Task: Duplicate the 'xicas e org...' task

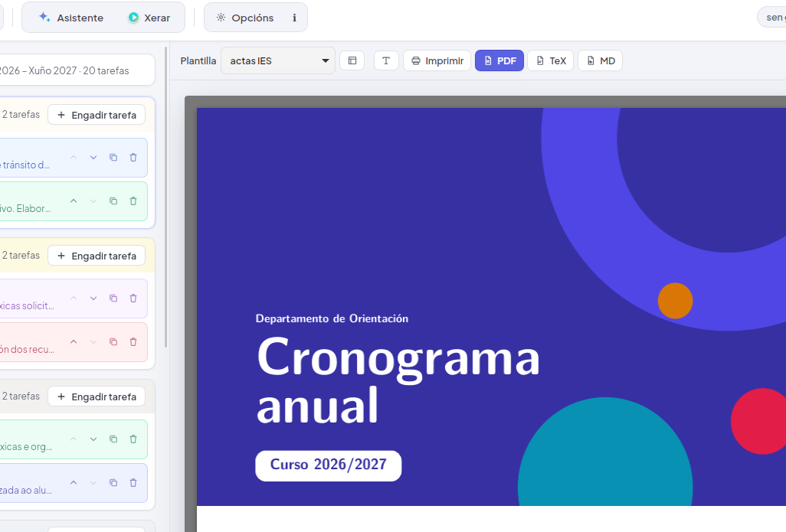Action: [x=113, y=439]
